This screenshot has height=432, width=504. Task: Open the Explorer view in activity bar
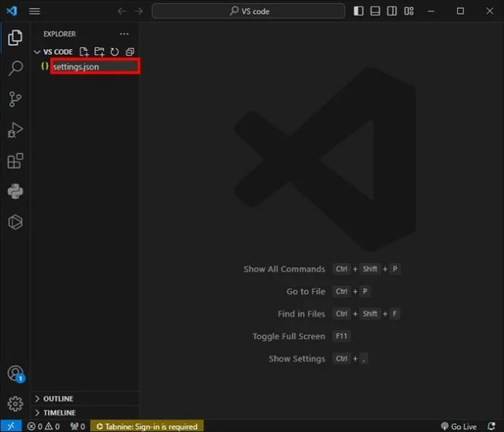click(15, 37)
